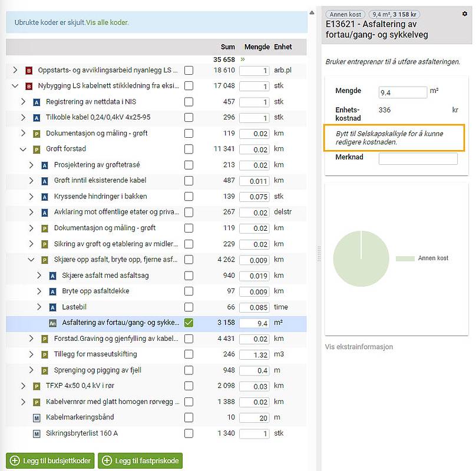Click P icon of Sikring av grøft row
The height and width of the screenshot is (471, 476).
[45, 244]
